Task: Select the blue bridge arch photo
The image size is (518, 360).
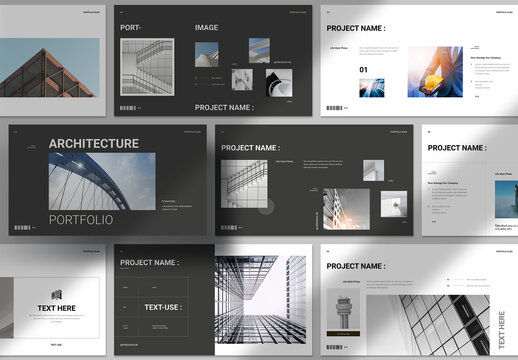Action: pyautogui.click(x=102, y=181)
